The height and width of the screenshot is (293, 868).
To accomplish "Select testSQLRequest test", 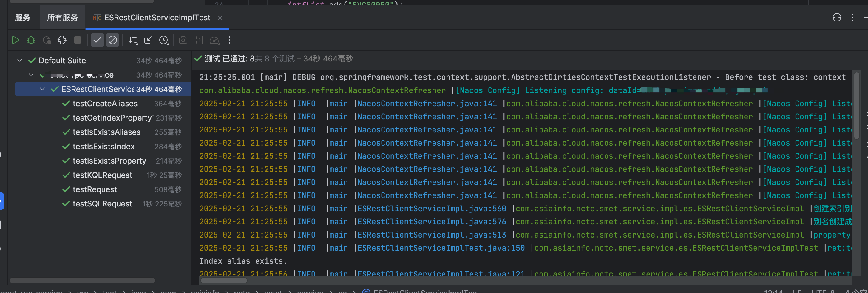I will pyautogui.click(x=102, y=204).
